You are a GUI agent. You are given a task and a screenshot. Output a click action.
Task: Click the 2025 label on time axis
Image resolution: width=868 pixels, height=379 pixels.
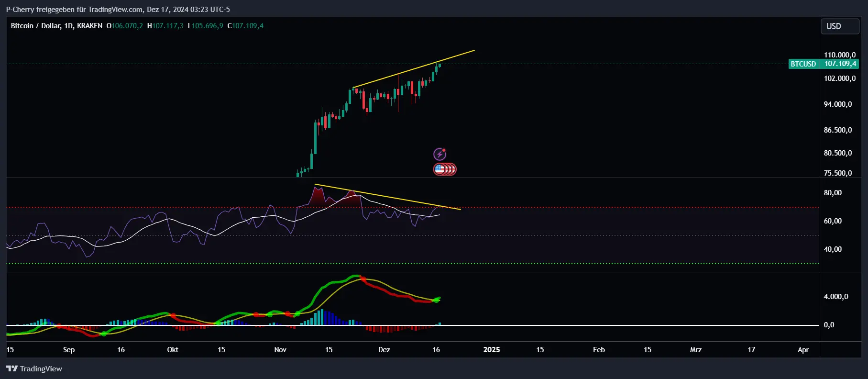(x=492, y=350)
